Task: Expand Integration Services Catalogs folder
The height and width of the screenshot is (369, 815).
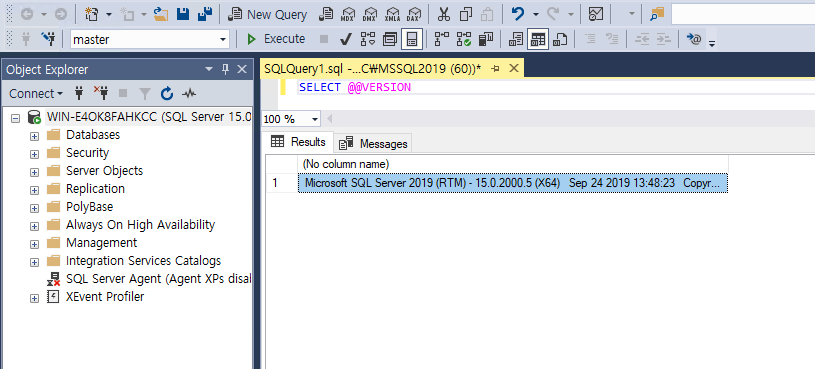Action: [x=34, y=262]
